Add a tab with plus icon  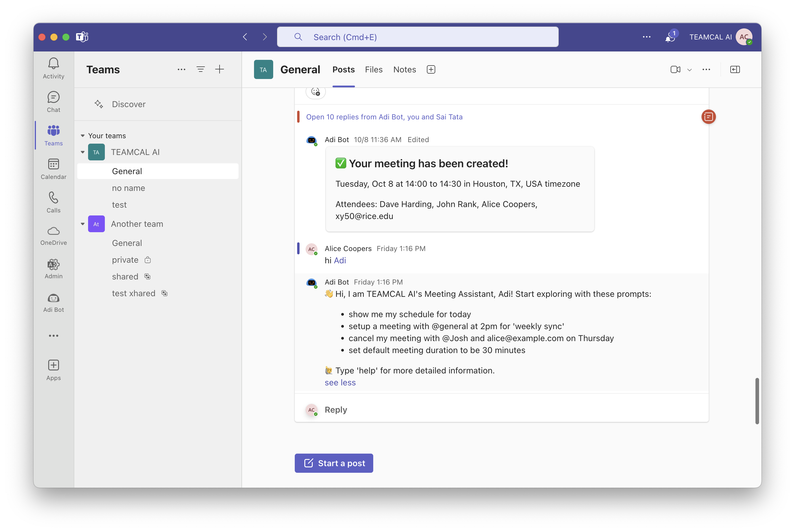tap(431, 69)
